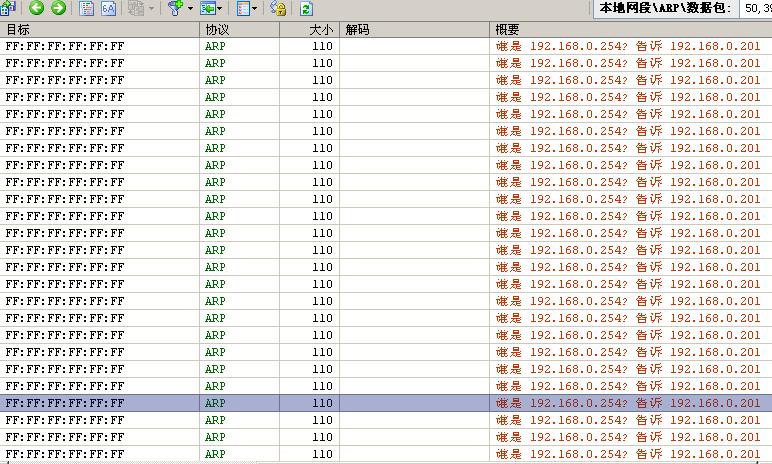Sort by the 目标 column header
The image size is (772, 464).
[100, 30]
